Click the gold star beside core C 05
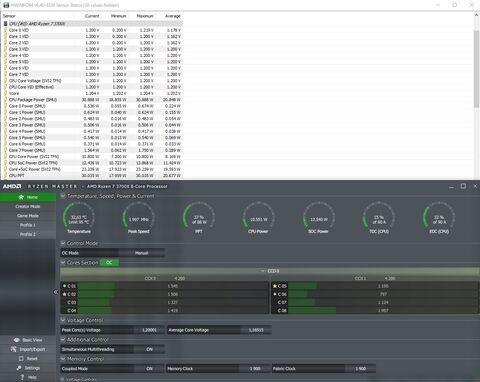480x382 pixels. pos(275,286)
